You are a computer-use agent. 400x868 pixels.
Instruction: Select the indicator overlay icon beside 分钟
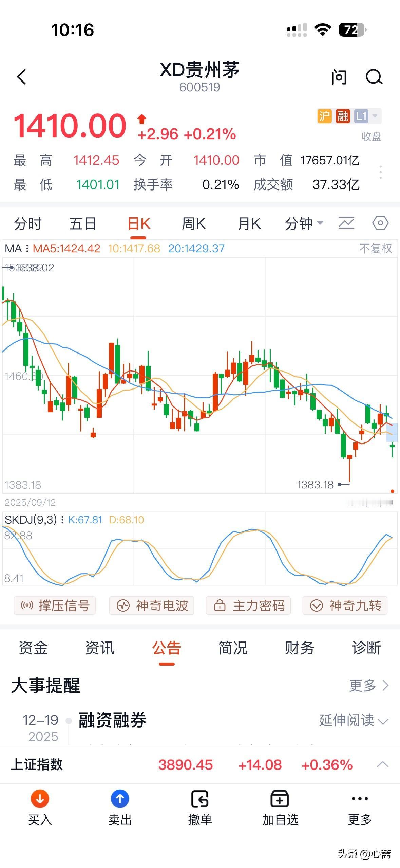pos(346,223)
